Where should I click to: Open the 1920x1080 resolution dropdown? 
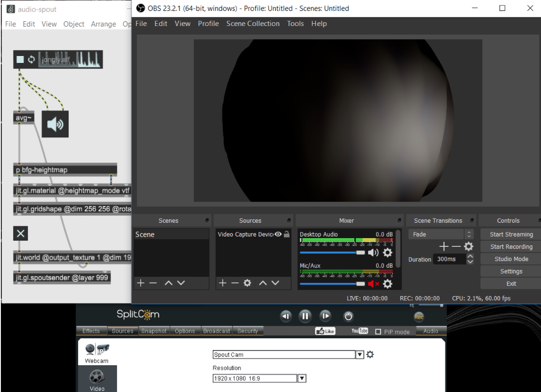pyautogui.click(x=302, y=378)
